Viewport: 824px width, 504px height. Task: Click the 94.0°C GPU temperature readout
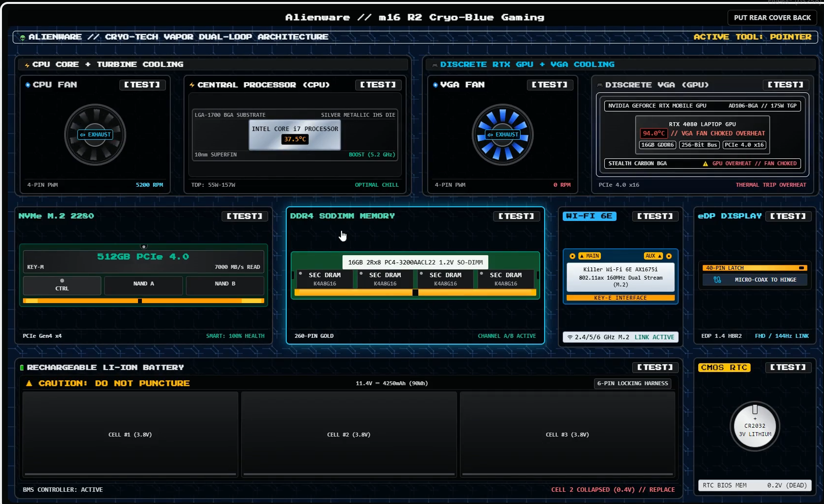(654, 133)
